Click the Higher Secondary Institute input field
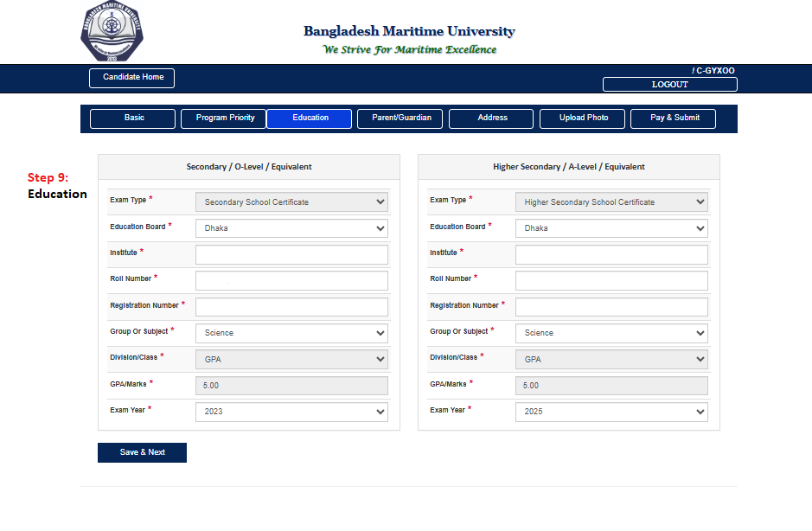 click(611, 254)
